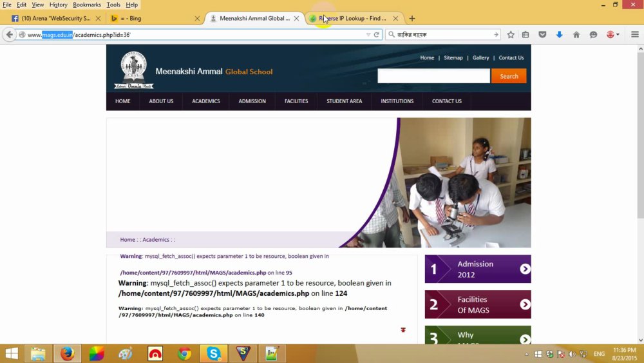
Task: Select ACADEMICS in navigation bar
Action: coord(206,101)
